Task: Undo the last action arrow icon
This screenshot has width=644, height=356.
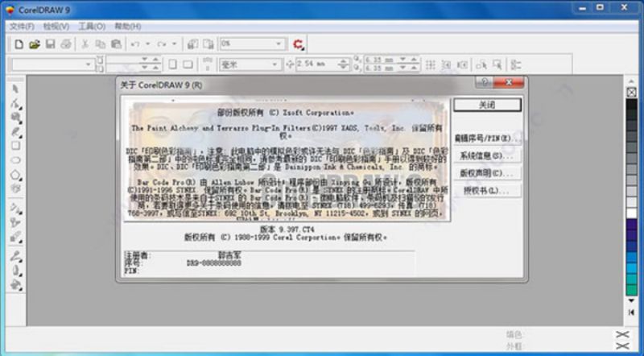Action: coord(135,44)
